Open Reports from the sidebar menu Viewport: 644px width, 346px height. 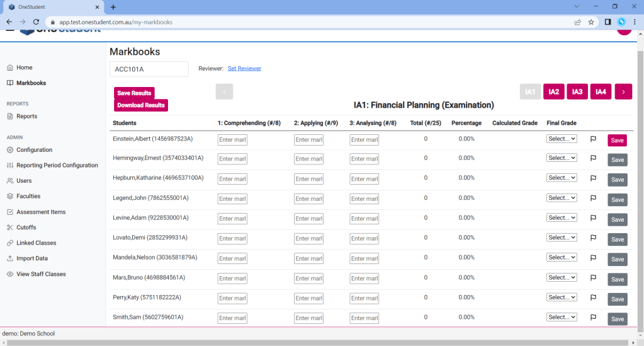(26, 117)
